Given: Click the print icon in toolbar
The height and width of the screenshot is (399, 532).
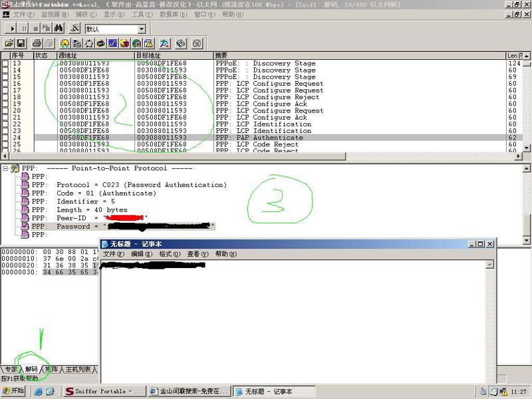Looking at the screenshot, I should (x=36, y=43).
